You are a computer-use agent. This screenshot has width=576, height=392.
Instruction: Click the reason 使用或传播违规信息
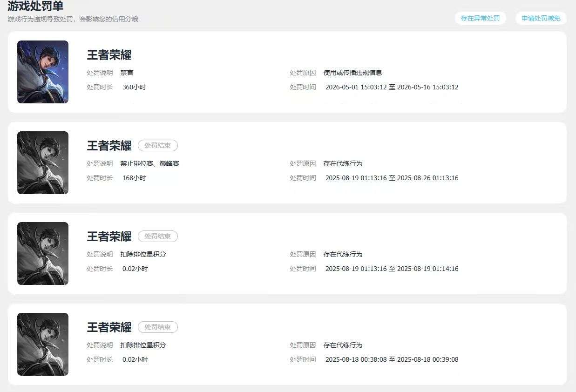352,73
